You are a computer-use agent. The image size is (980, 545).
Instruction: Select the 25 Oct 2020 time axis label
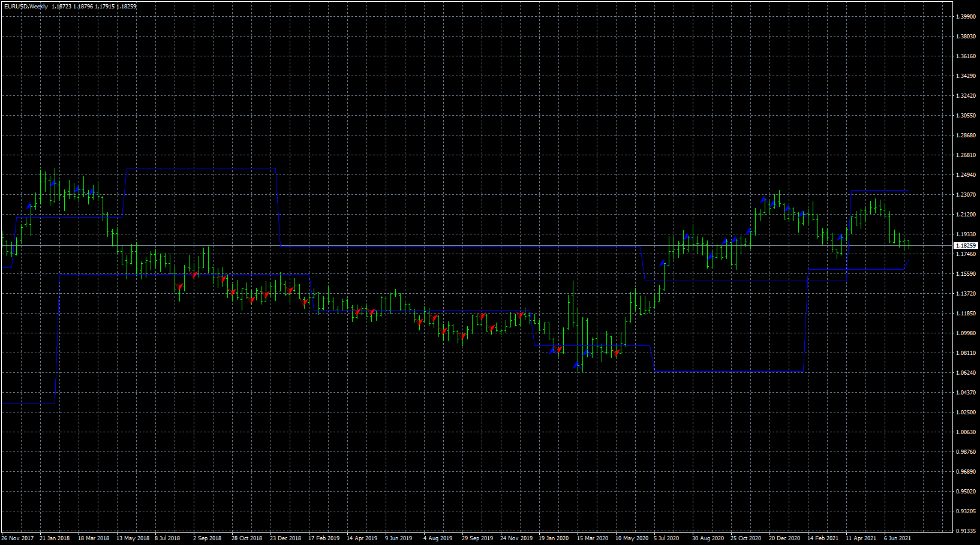(745, 538)
